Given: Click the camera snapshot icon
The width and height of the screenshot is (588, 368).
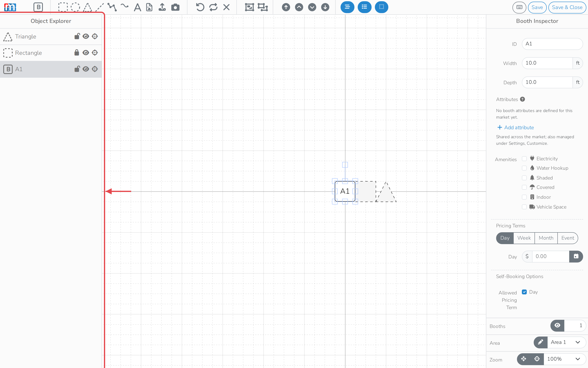Looking at the screenshot, I should point(175,7).
